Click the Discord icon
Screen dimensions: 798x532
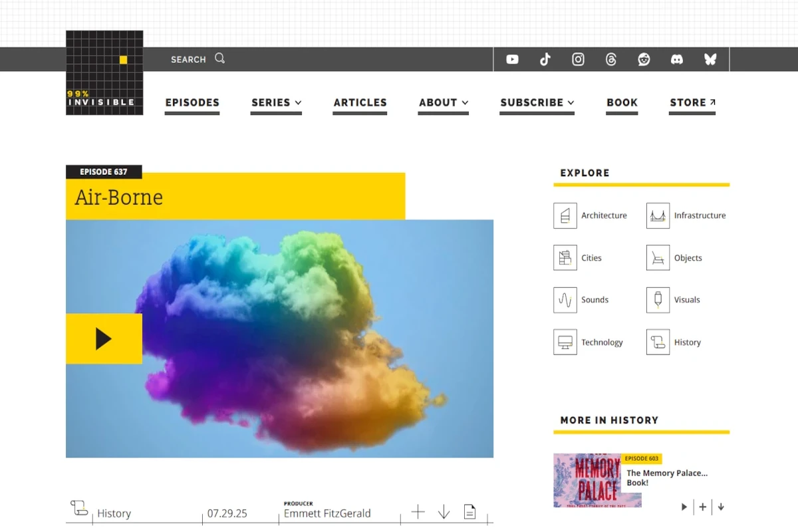(x=677, y=59)
